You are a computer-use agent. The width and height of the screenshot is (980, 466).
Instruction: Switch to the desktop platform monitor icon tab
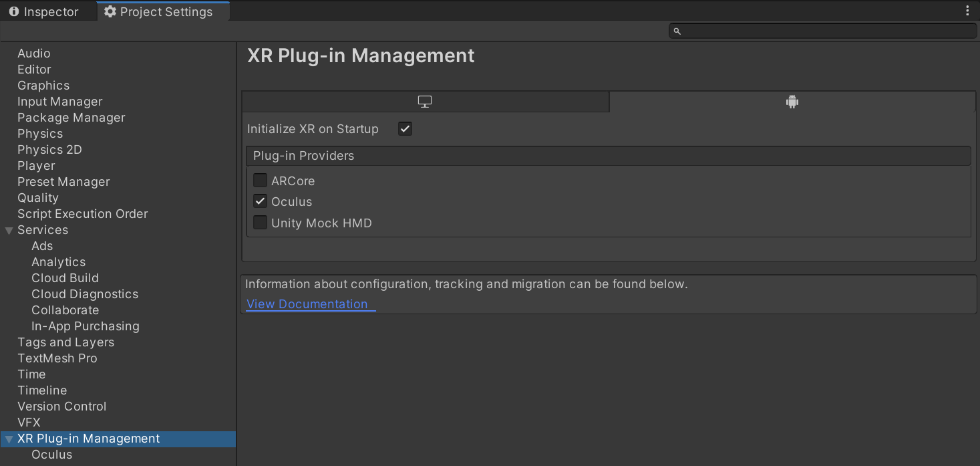(425, 102)
